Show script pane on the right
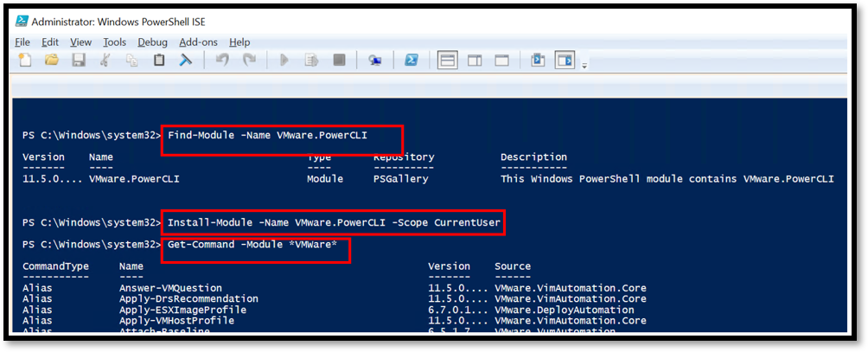The image size is (868, 352). coord(475,60)
